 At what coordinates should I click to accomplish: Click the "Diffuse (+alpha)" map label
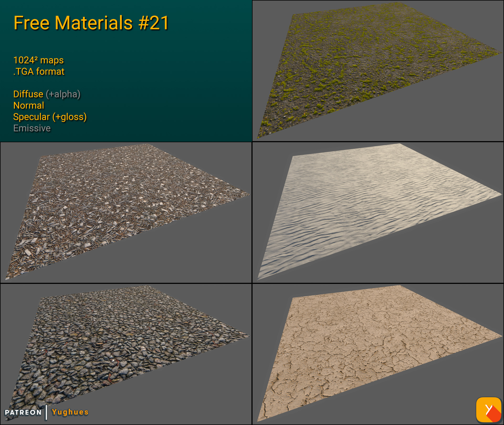pyautogui.click(x=47, y=94)
